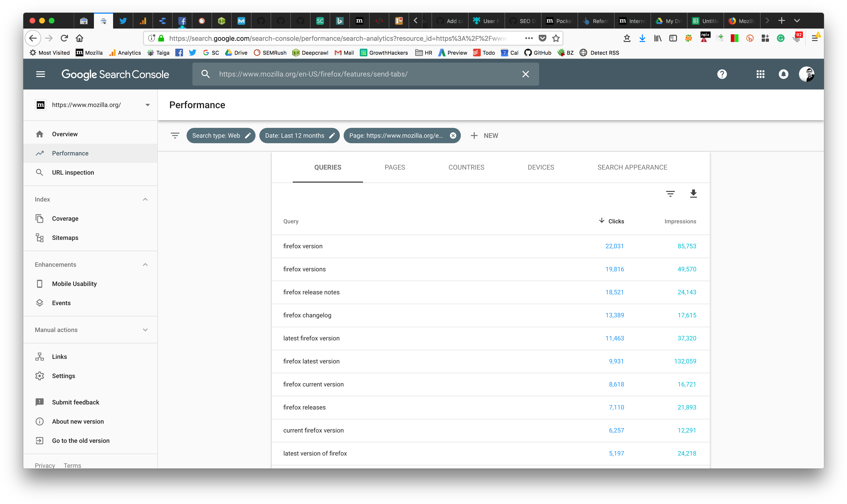The height and width of the screenshot is (504, 847).
Task: Clear the URL inspection search field
Action: pos(525,74)
